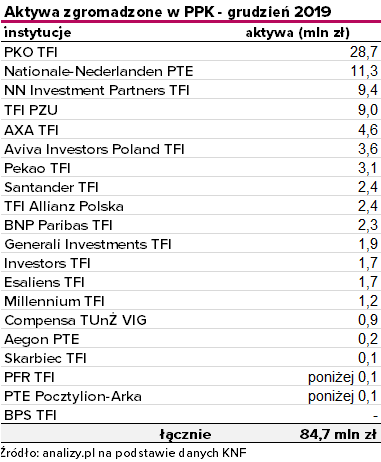This screenshot has height=462, width=381.
Task: Select the 84,7 mln zł total
Action: click(338, 434)
